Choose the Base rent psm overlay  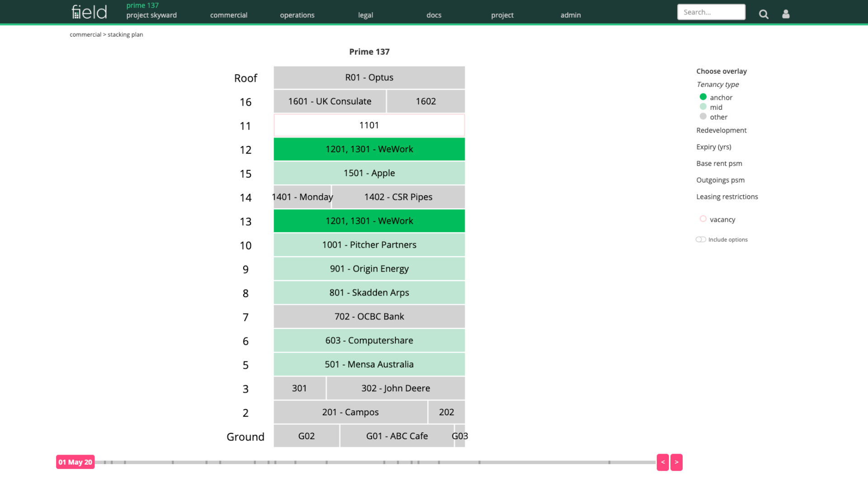pyautogui.click(x=719, y=164)
